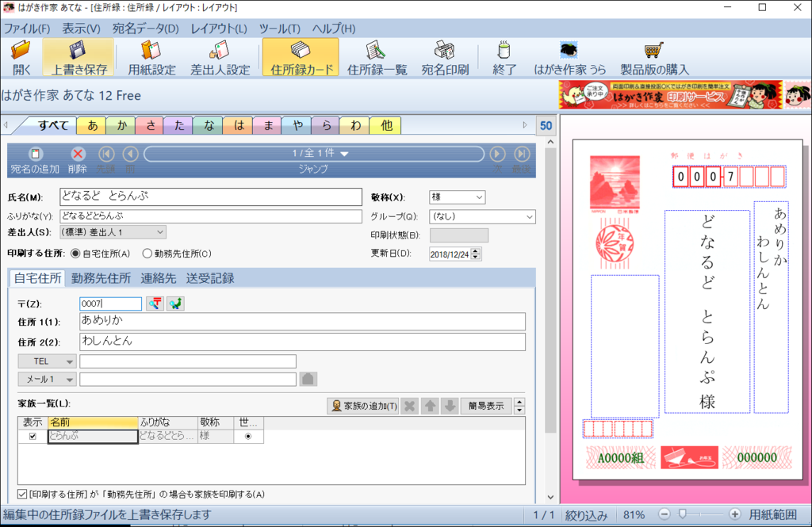Open the 差出人 dropdown (標準) 差出人1
The image size is (812, 527).
(113, 232)
